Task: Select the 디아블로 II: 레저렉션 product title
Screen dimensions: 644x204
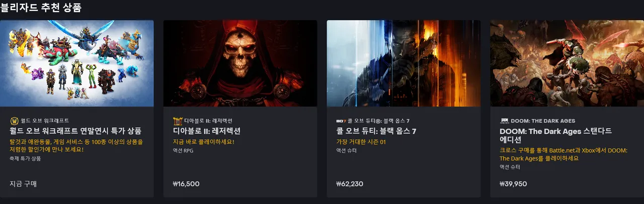Action: [207, 131]
